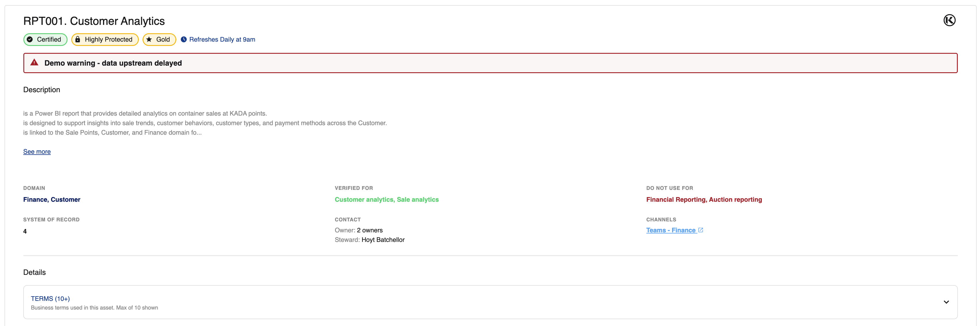Image resolution: width=980 pixels, height=326 pixels.
Task: Click the Demo warning - data upstream delayed text
Action: tap(113, 63)
